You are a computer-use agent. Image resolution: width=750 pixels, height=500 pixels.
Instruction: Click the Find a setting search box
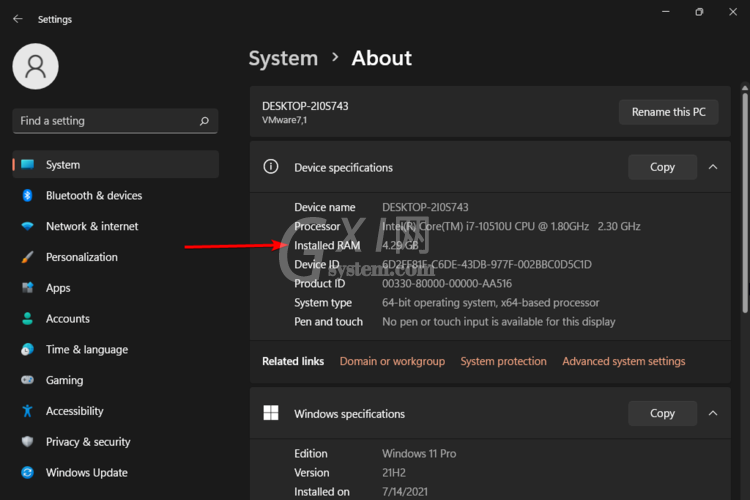(115, 121)
